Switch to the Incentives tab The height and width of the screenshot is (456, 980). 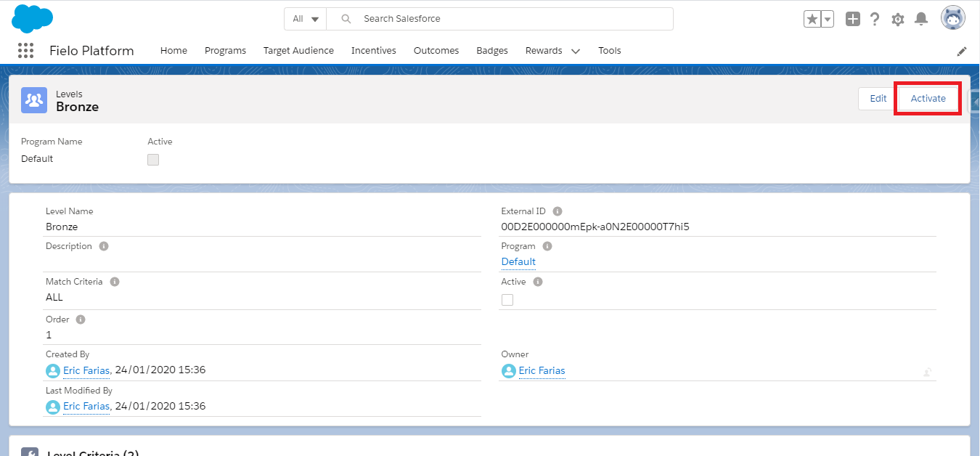(374, 51)
